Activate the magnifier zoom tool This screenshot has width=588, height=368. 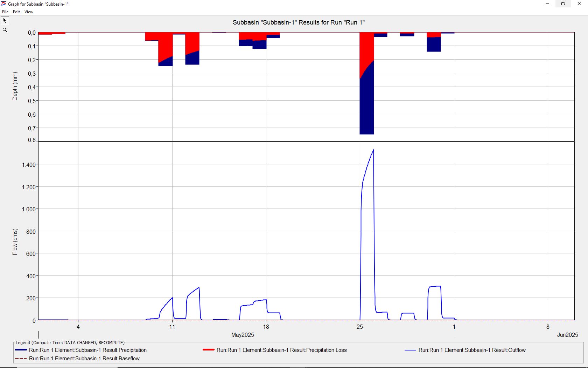[x=5, y=30]
